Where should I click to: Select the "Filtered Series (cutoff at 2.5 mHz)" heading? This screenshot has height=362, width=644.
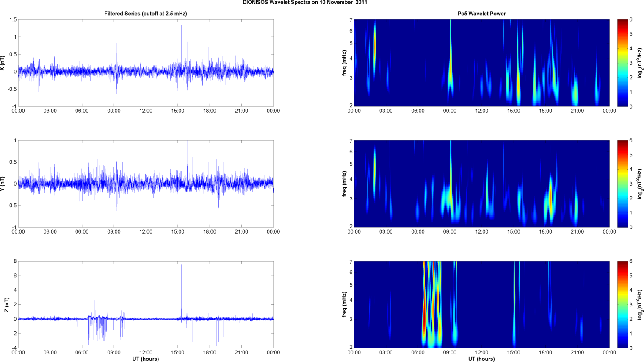point(146,14)
